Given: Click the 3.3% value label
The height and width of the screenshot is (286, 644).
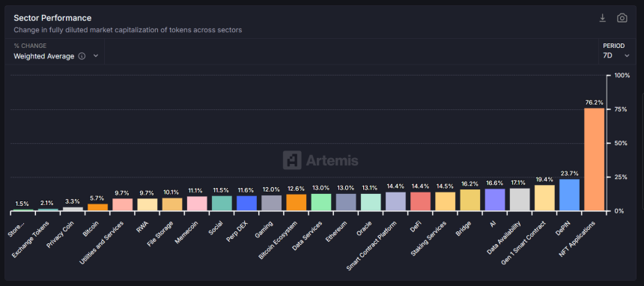Looking at the screenshot, I should tap(73, 201).
